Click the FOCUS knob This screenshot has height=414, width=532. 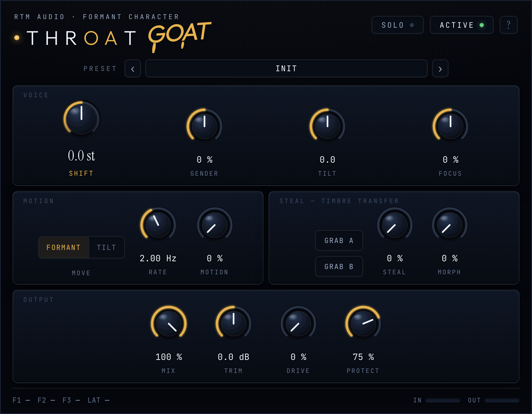(x=451, y=126)
